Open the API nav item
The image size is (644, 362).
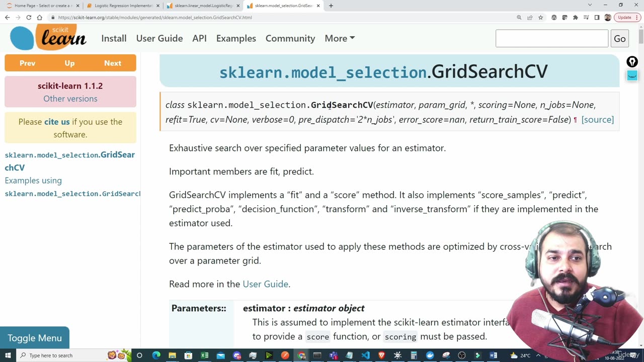point(199,38)
